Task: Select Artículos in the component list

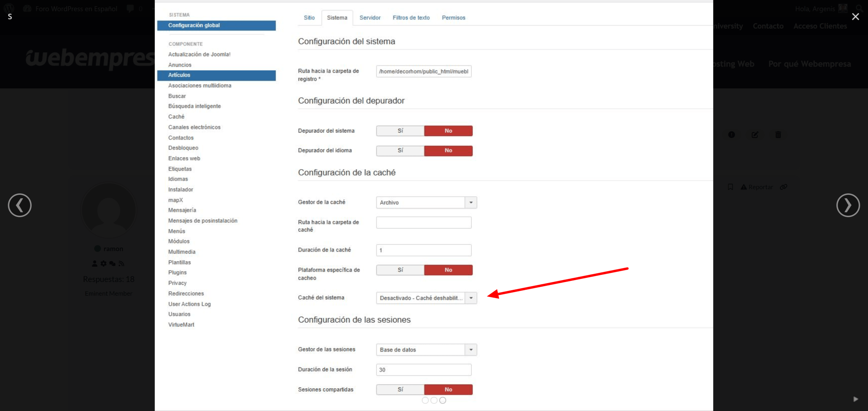Action: (179, 75)
